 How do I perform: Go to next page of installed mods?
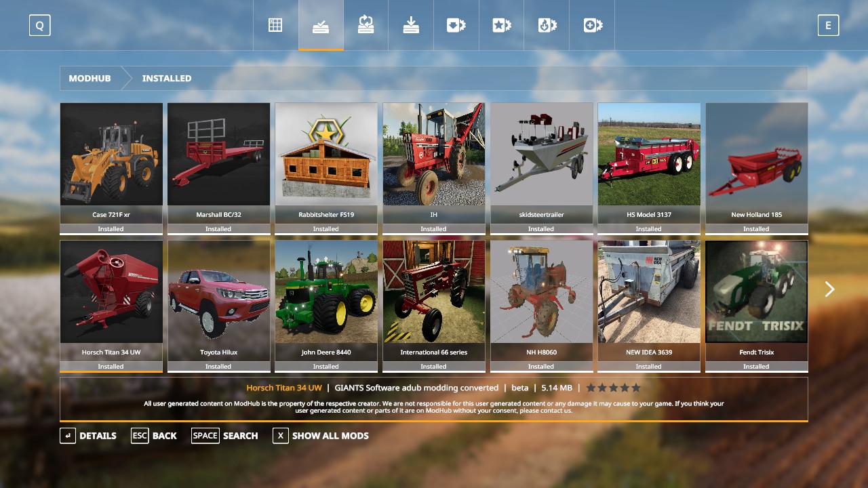(x=829, y=289)
